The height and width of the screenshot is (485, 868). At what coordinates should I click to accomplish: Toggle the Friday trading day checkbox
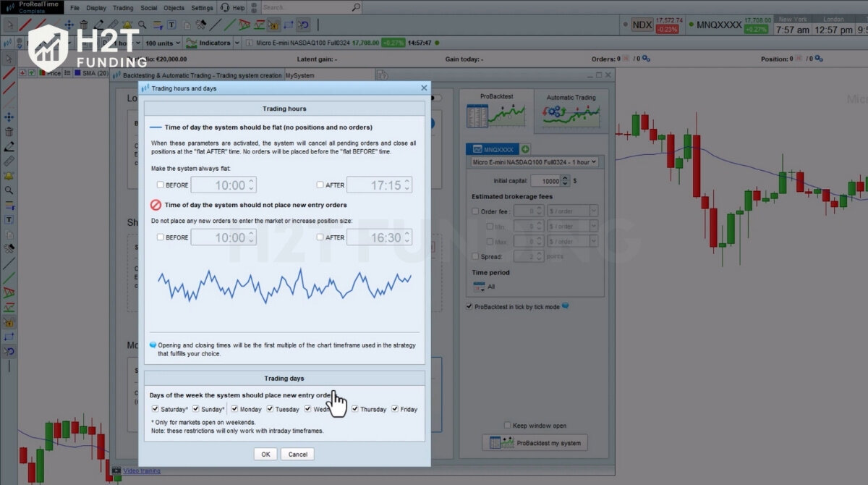(396, 409)
